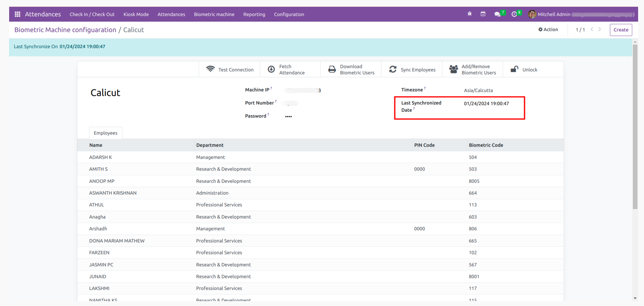Open the calendar icon in the navbar
The width and height of the screenshot is (644, 306).
(483, 14)
